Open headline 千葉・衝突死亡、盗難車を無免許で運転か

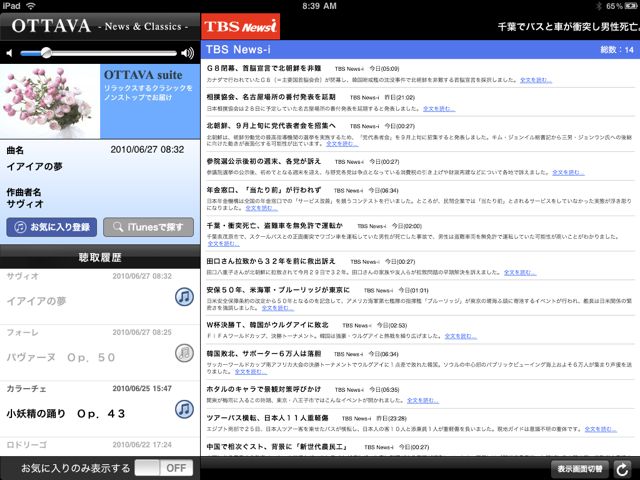[x=275, y=225]
